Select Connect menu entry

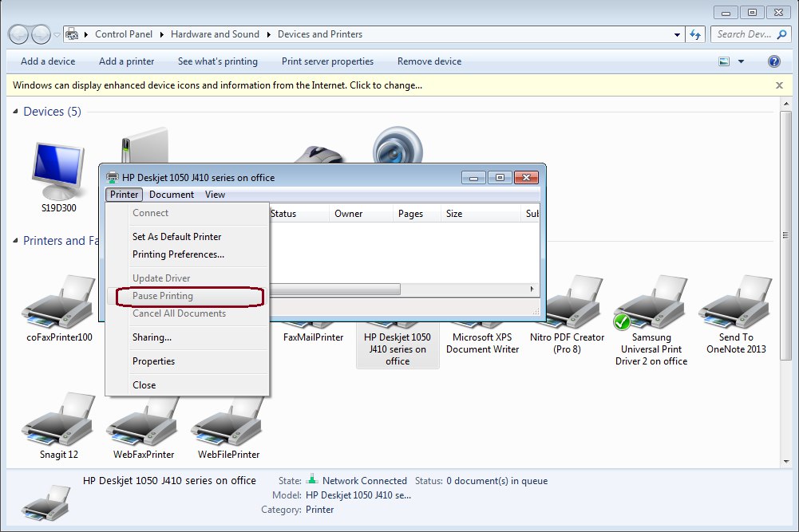pos(188,213)
